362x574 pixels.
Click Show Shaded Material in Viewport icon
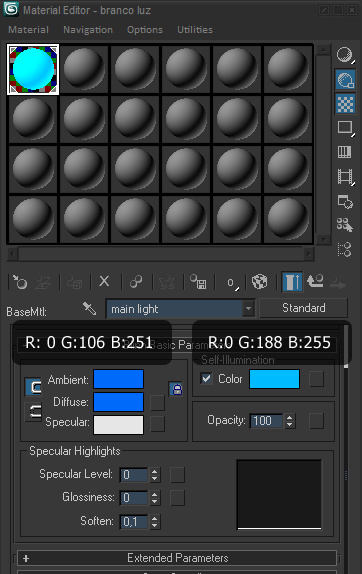pyautogui.click(x=260, y=282)
